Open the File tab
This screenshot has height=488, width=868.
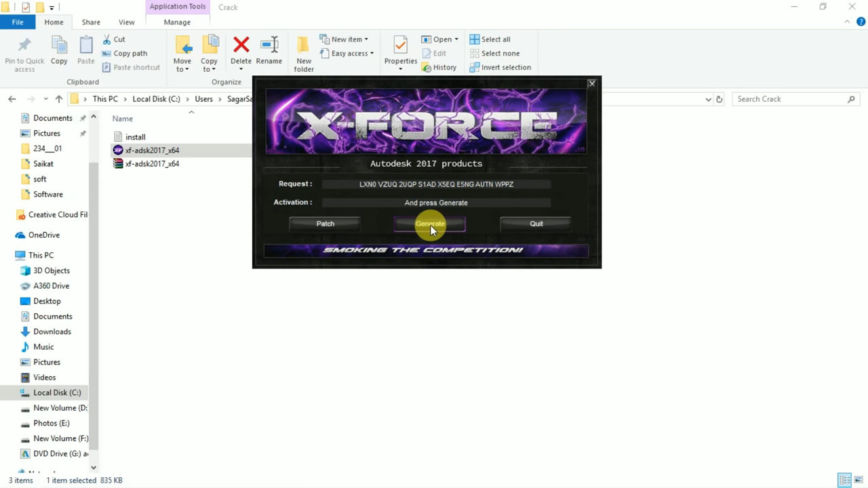(x=18, y=22)
